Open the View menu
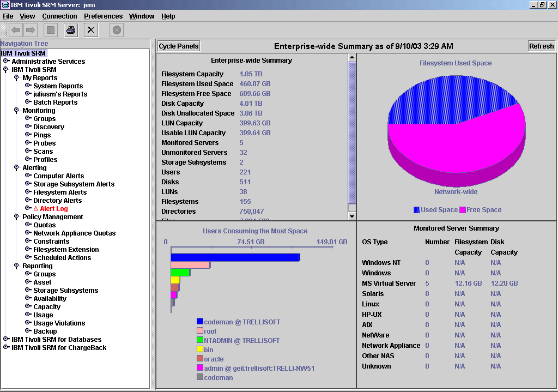This screenshot has height=392, width=558. pos(27,16)
